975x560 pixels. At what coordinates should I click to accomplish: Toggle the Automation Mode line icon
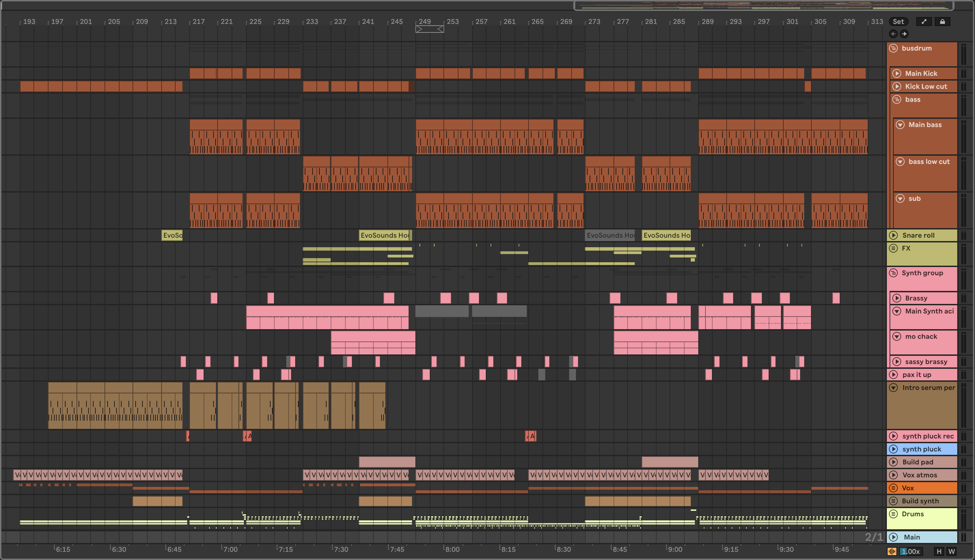pyautogui.click(x=924, y=22)
